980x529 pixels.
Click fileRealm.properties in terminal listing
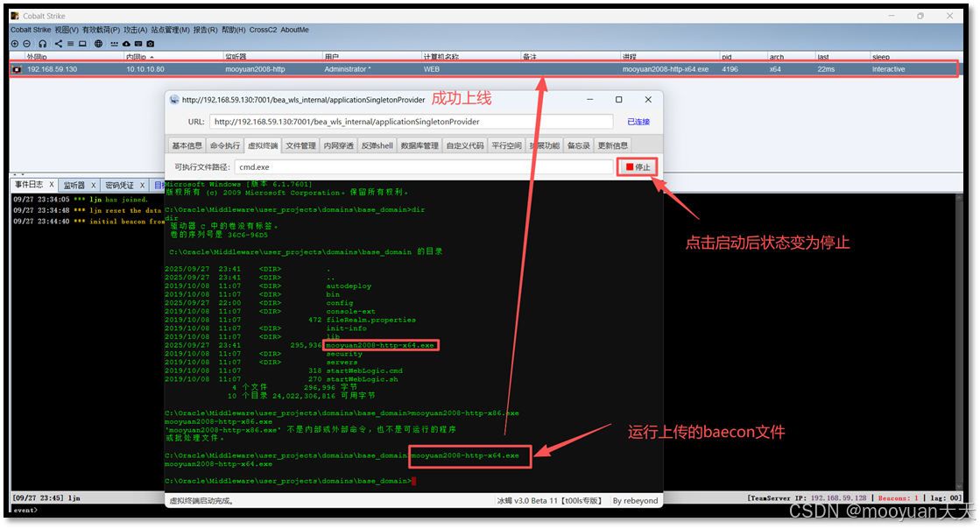point(370,320)
